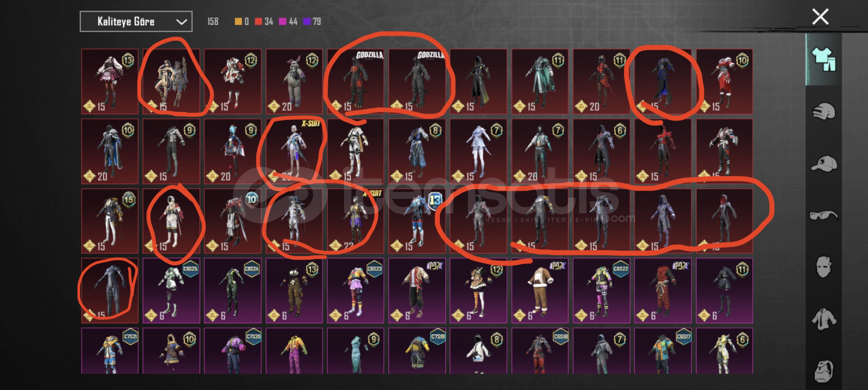Image resolution: width=868 pixels, height=390 pixels.
Task: Open the face mask category
Action: point(824,267)
